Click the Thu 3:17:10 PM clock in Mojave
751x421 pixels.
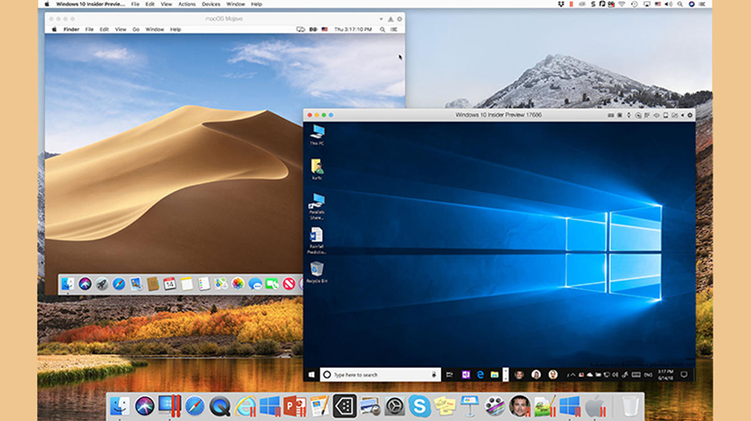tap(353, 29)
